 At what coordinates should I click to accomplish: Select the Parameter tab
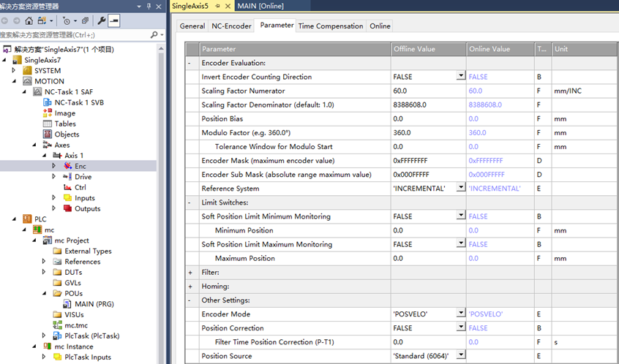[277, 25]
